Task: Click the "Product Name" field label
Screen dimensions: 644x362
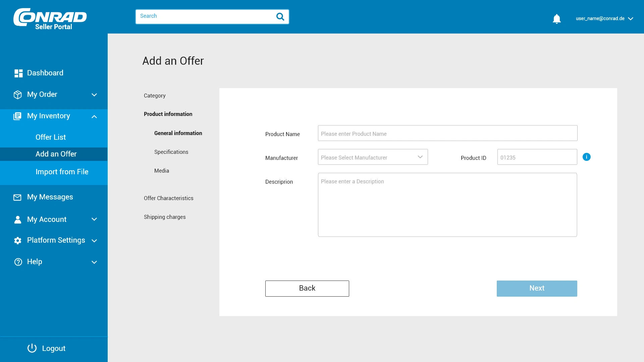Action: point(282,134)
